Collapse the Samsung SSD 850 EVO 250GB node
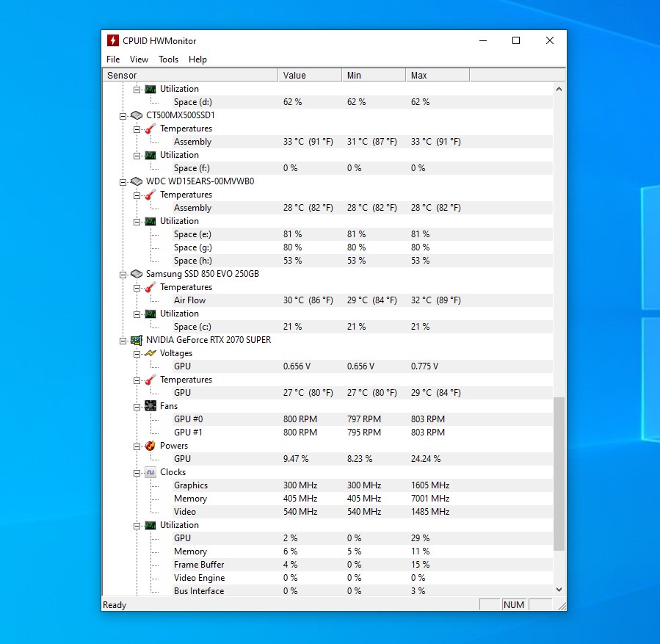The image size is (660, 644). (123, 275)
